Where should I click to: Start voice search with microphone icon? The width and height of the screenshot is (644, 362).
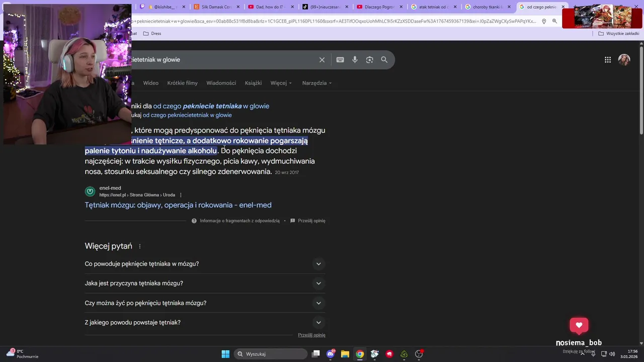point(355,60)
